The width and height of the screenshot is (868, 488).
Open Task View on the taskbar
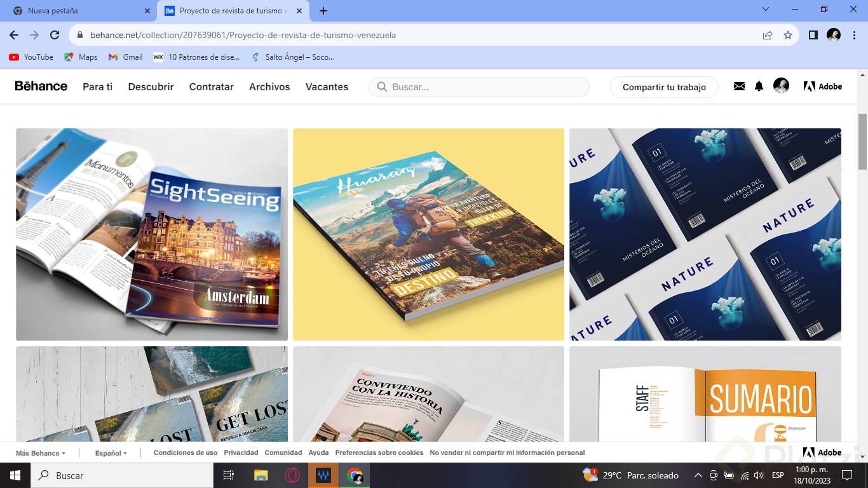229,475
